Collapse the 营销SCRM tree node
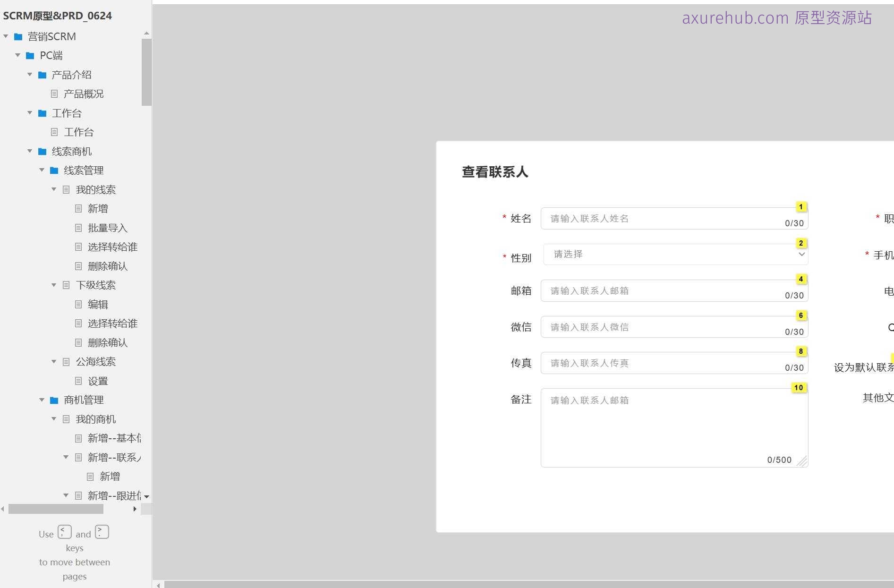Viewport: 894px width, 588px height. 5,36
